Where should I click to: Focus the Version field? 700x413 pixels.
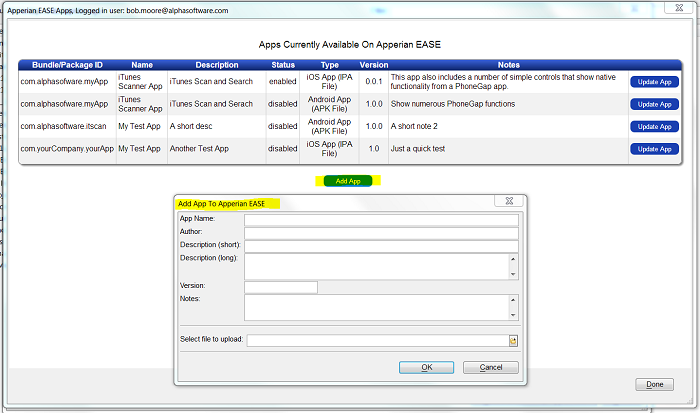pos(281,287)
